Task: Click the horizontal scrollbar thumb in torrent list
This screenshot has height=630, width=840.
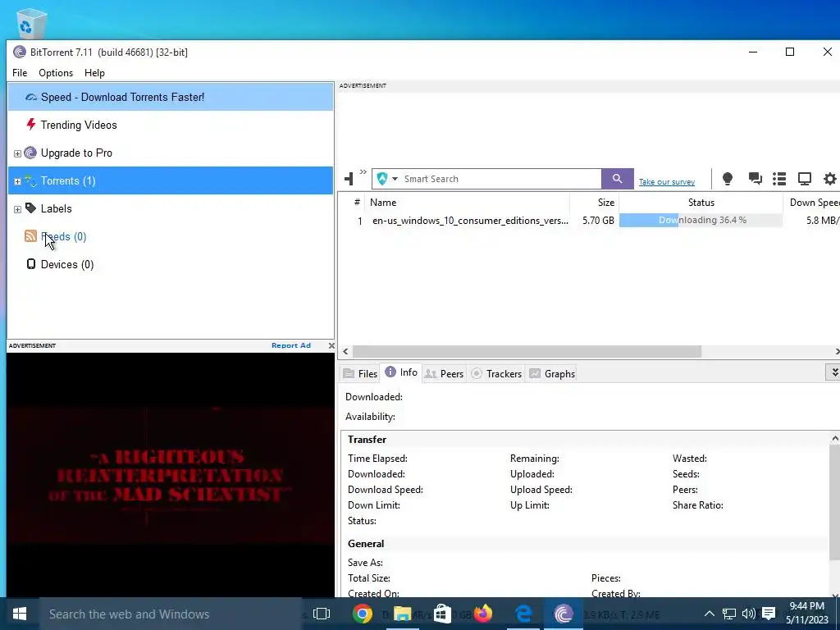Action: coord(527,351)
